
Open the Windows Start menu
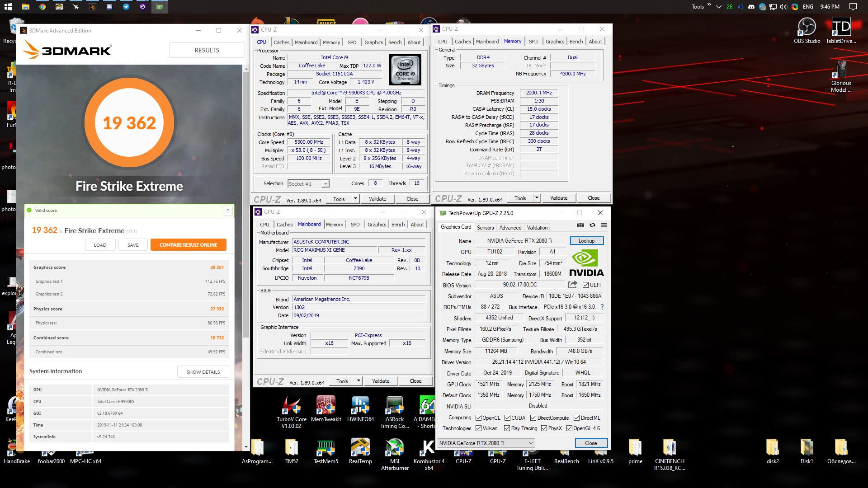(x=8, y=7)
